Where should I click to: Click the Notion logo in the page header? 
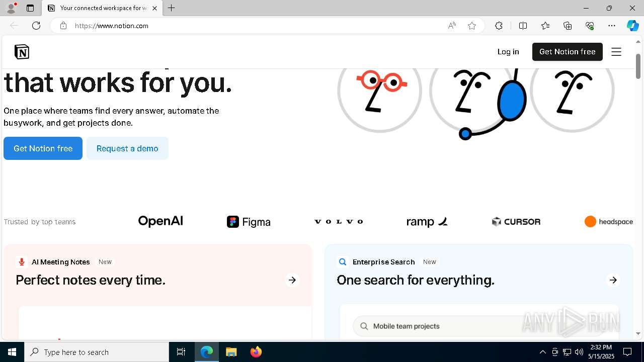[22, 52]
